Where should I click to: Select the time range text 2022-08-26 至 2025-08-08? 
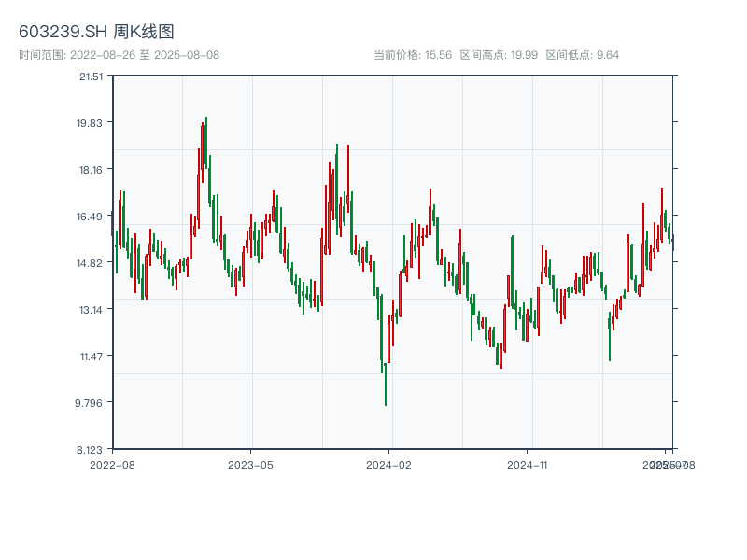(145, 55)
